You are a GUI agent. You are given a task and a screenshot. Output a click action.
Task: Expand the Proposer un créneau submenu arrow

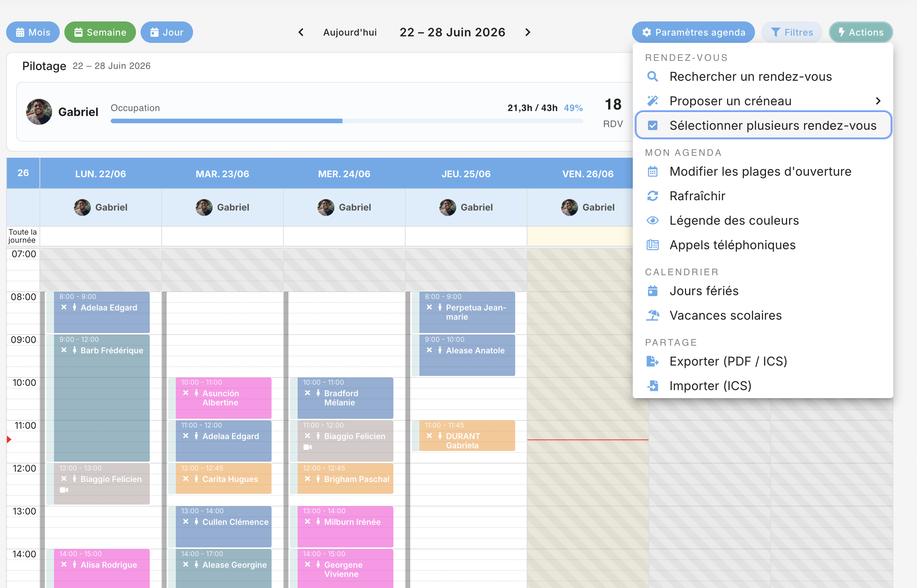tap(878, 101)
